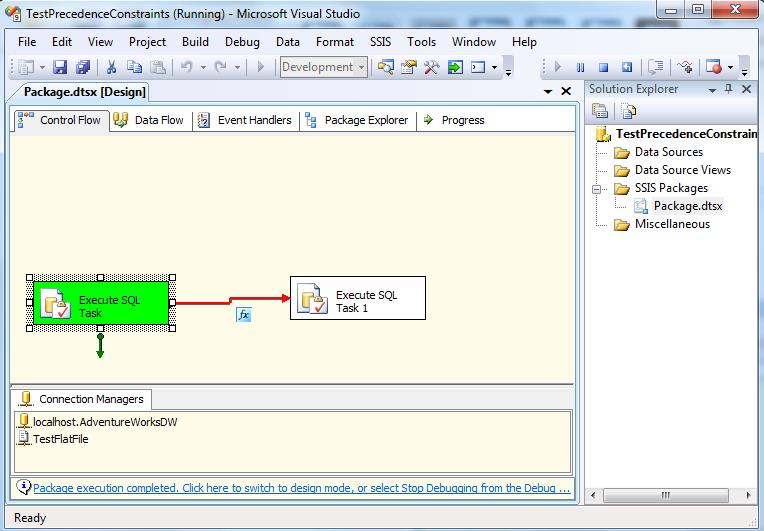Open Package.dtsx in Solution Explorer
Image resolution: width=764 pixels, height=531 pixels.
tap(687, 206)
